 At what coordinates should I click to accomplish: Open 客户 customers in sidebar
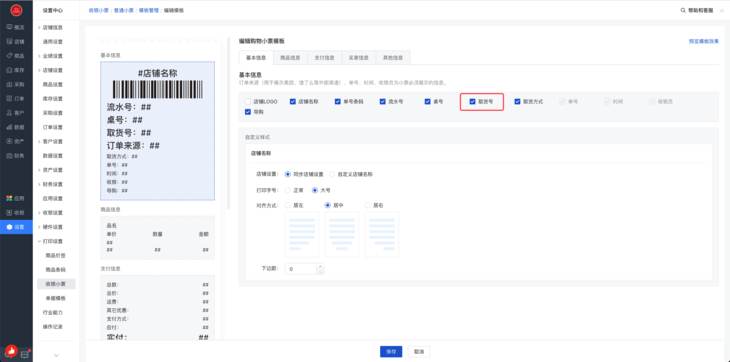16,113
